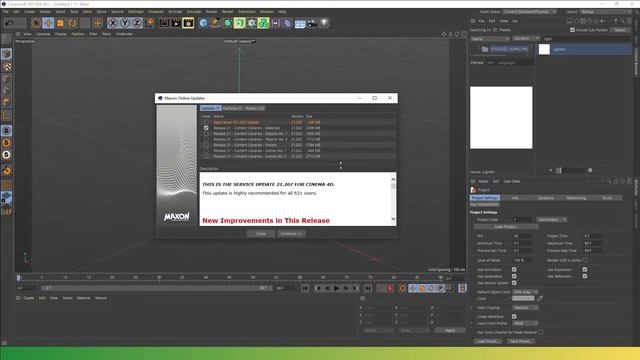Add a Light object from toolbar
Image resolution: width=640 pixels, height=360 pixels.
tap(324, 23)
